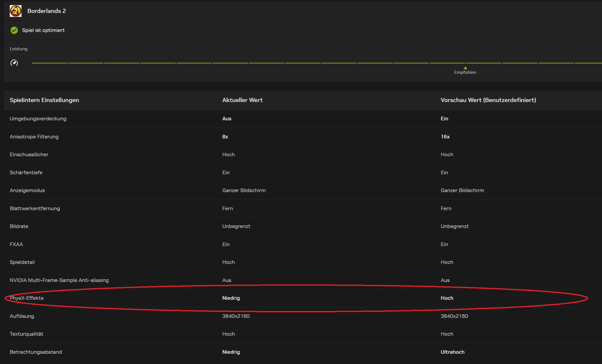Screen dimensions: 602x364
Task: Click preview 'Aus' for Multi-Frame-Sample Anti-aliasing
Action: tap(445, 280)
